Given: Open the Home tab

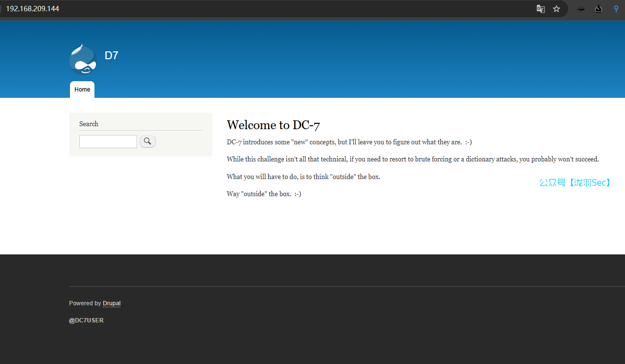Looking at the screenshot, I should 82,90.
